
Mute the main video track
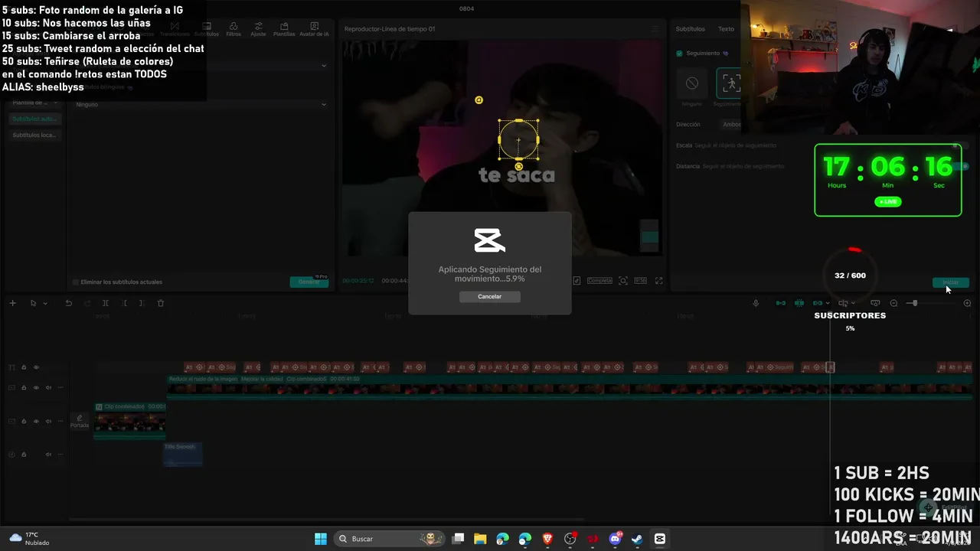point(48,388)
